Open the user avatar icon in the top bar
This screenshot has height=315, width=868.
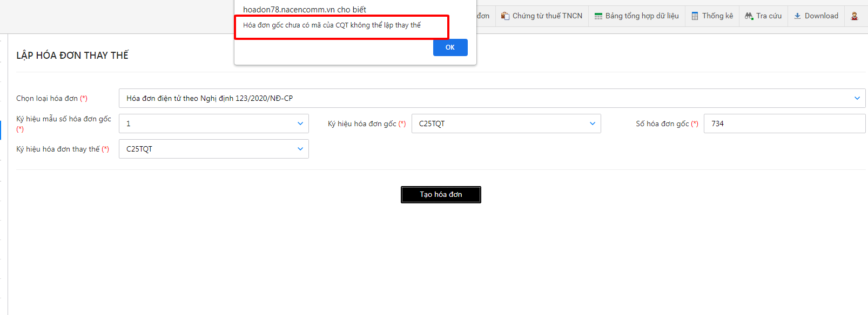click(854, 16)
